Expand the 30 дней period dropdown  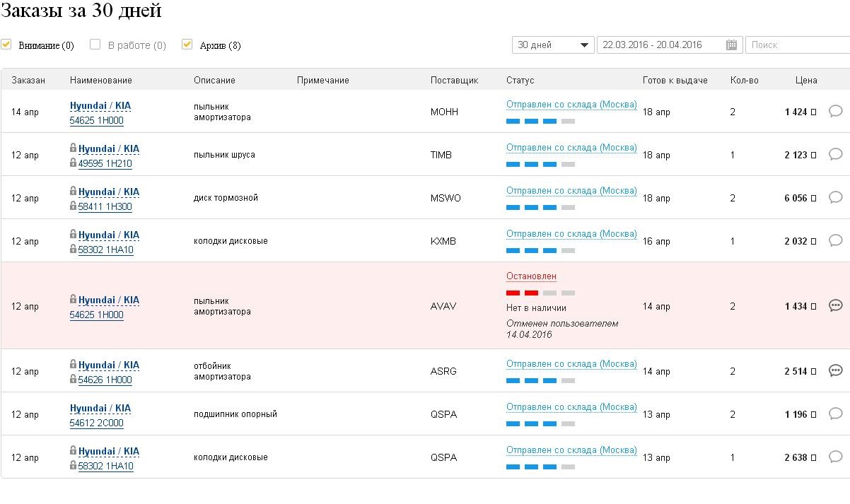click(x=552, y=45)
